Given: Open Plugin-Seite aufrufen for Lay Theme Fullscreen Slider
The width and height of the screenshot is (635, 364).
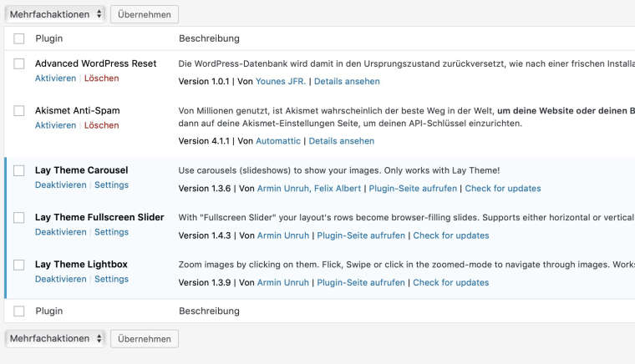Looking at the screenshot, I should (x=361, y=235).
